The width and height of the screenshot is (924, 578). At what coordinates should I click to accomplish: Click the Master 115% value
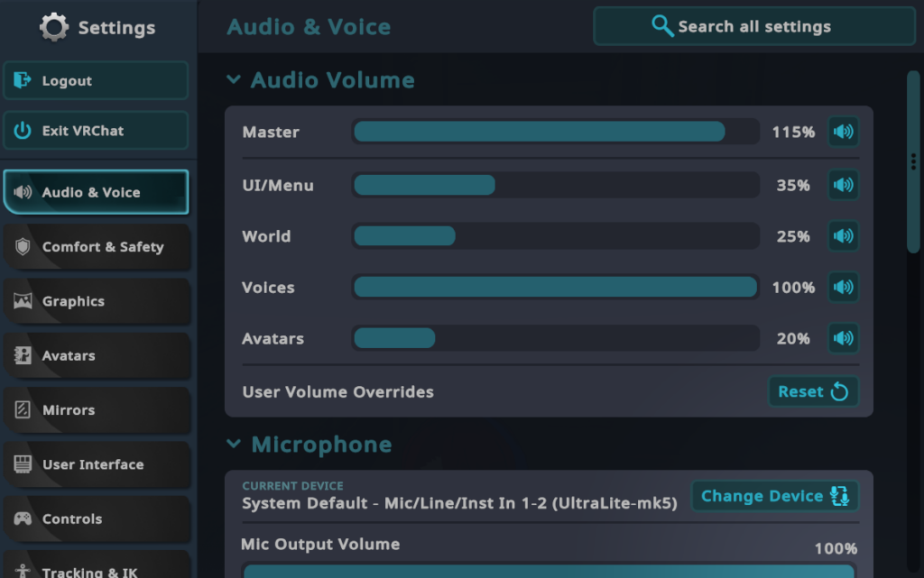click(x=793, y=132)
